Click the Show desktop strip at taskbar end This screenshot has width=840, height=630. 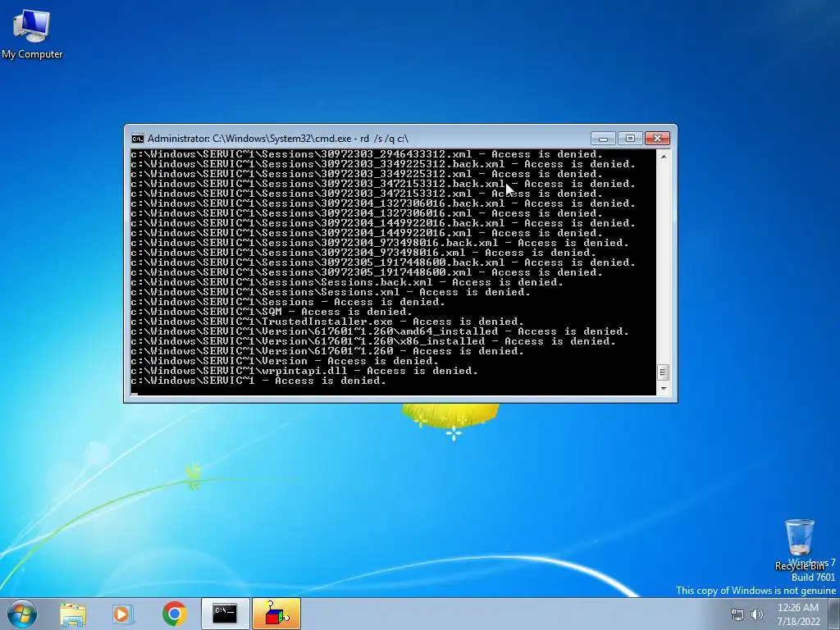coord(833,614)
